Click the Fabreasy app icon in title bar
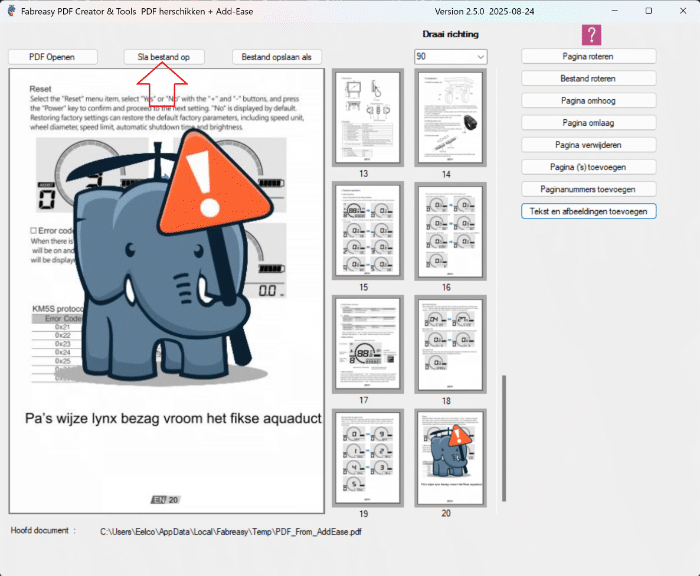 click(12, 11)
